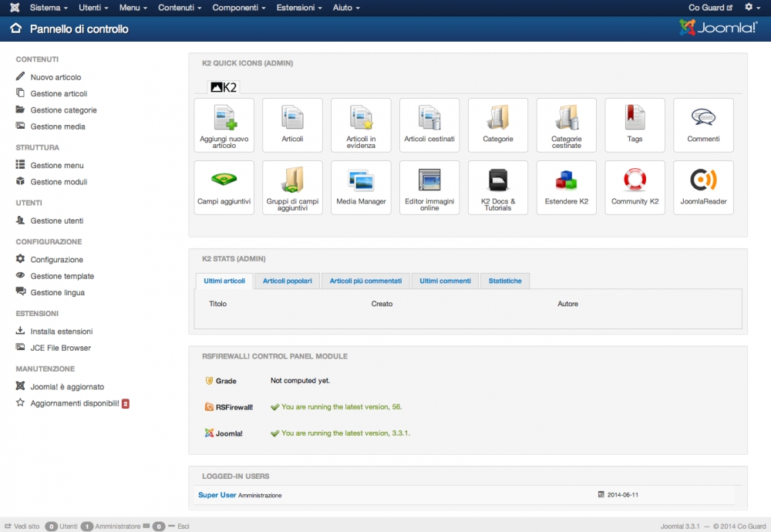
Task: Open Gestione template in sidebar
Action: point(62,276)
